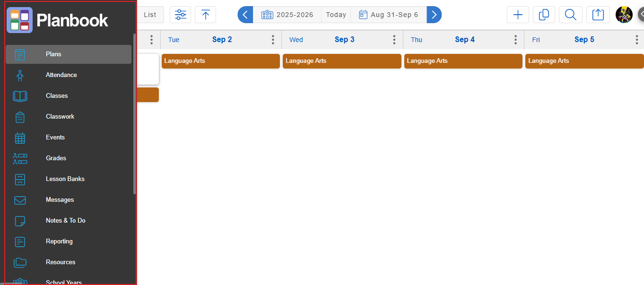Click the Classes open-book icon
This screenshot has height=285, width=644.
pos(20,96)
